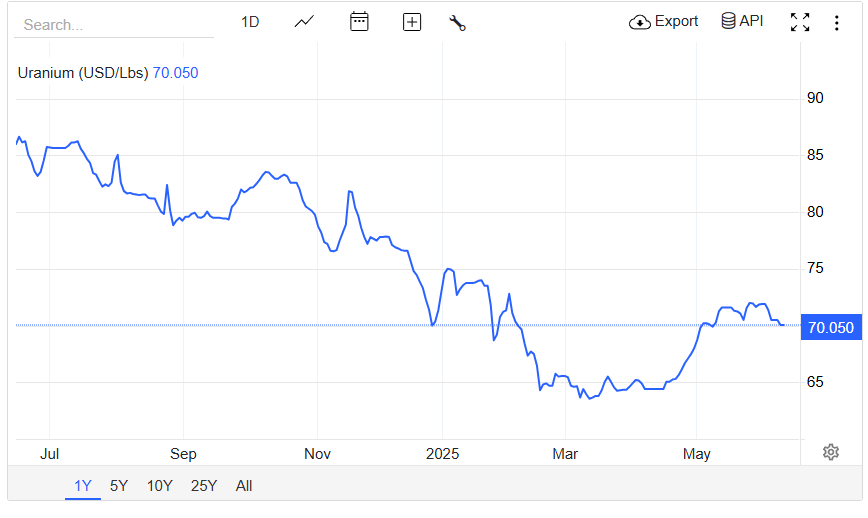The height and width of the screenshot is (518, 868).
Task: Show All historical data range
Action: [244, 486]
